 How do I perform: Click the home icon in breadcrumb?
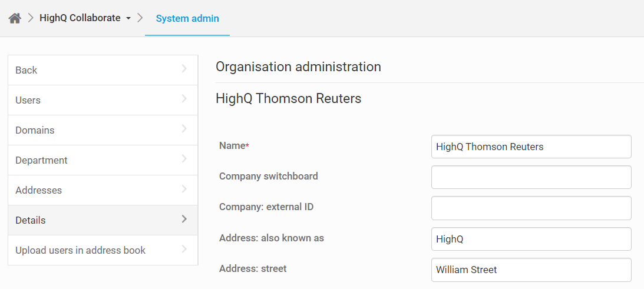coord(15,18)
